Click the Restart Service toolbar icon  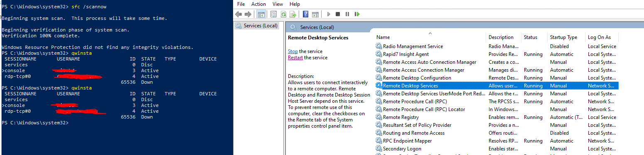point(357,14)
